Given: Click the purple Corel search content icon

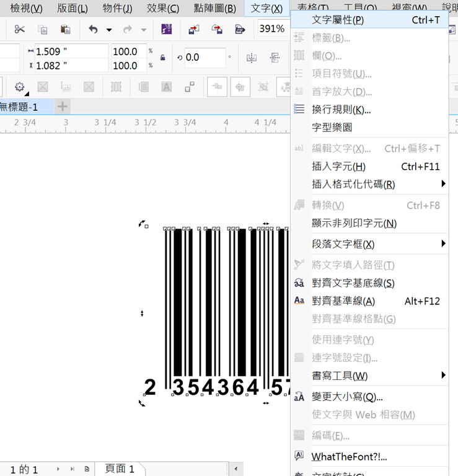Looking at the screenshot, I should 166,29.
